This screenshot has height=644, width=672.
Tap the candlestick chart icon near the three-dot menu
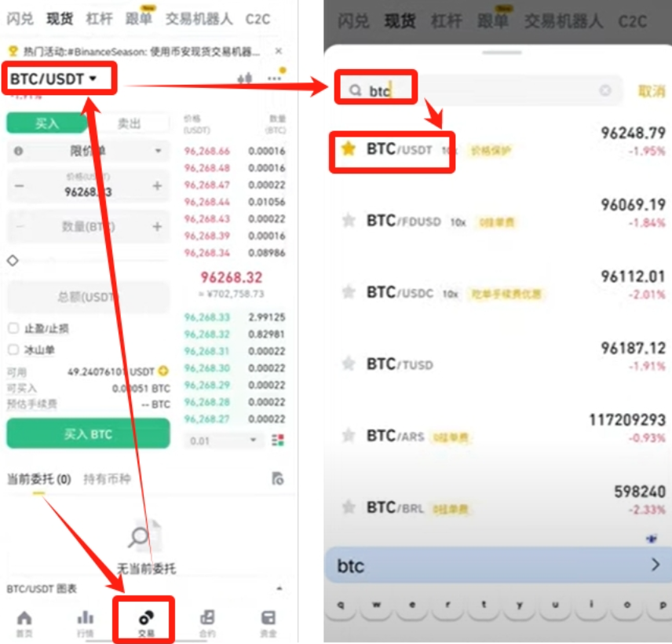click(x=244, y=78)
